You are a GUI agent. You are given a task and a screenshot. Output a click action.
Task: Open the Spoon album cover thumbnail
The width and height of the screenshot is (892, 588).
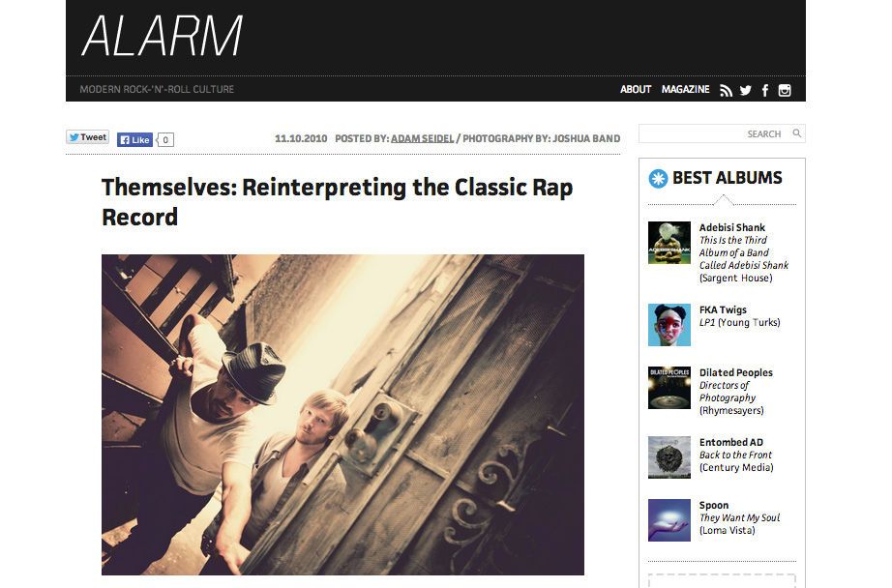click(x=669, y=520)
